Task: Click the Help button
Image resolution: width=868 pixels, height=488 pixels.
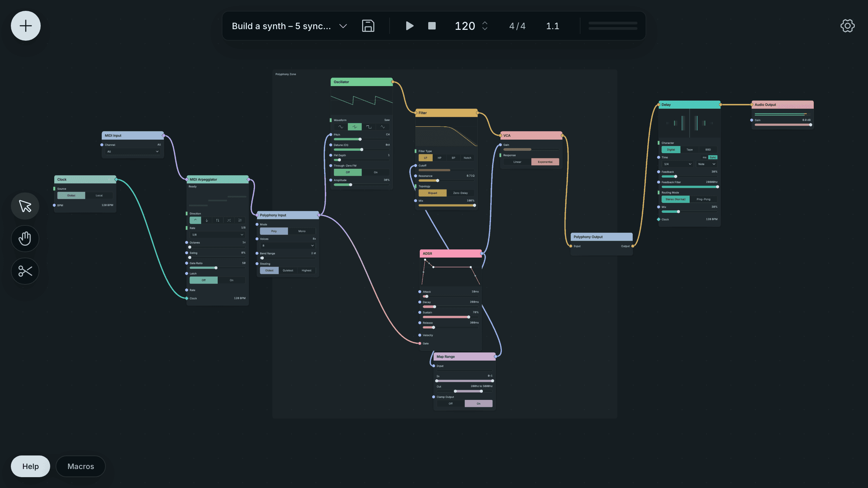Action: pos(31,466)
